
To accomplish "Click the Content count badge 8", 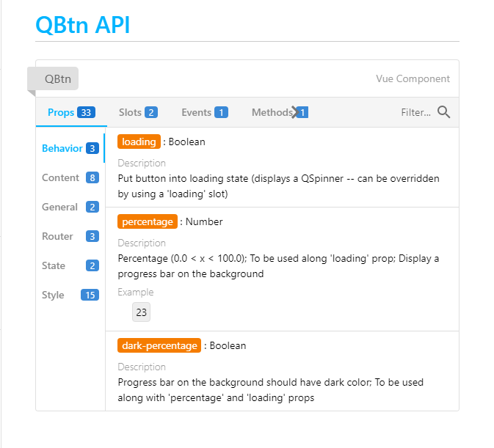I will (x=92, y=177).
